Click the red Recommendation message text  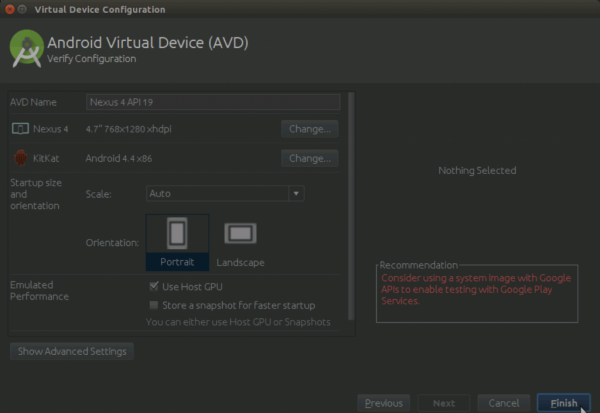(476, 289)
